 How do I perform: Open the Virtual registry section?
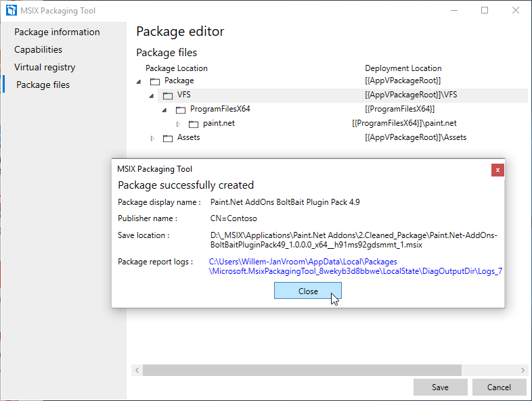[45, 67]
